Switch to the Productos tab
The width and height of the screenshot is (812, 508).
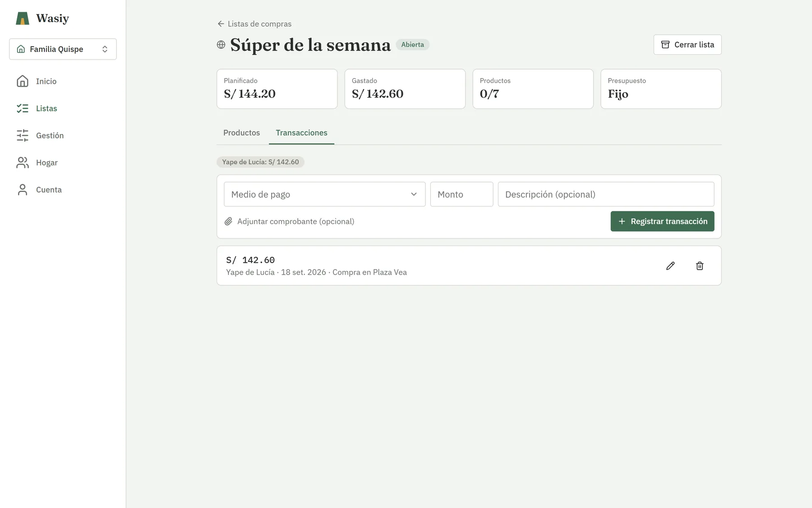pos(242,133)
